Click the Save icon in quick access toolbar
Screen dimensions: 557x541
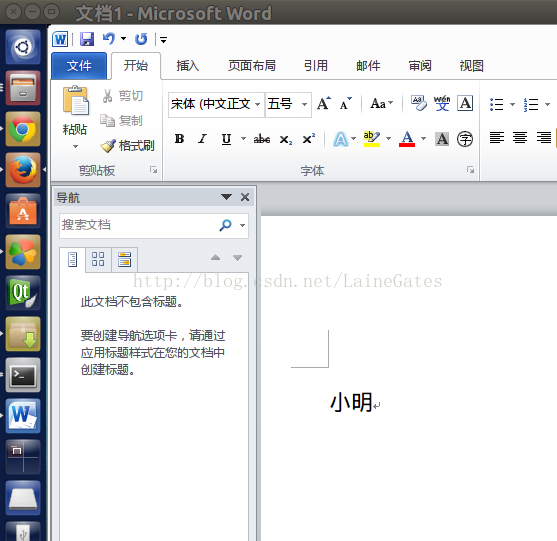87,39
